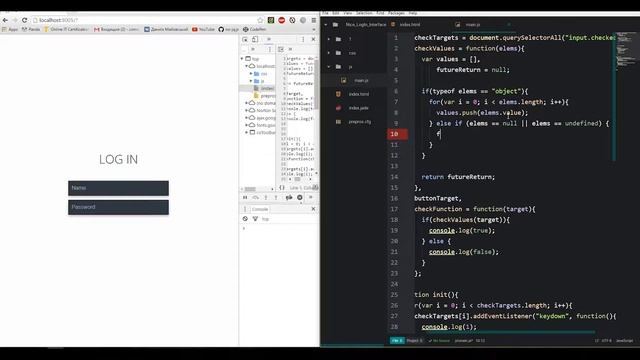Activate the DevTools inspect element tool
This screenshot has height=360, width=640.
(x=245, y=40)
